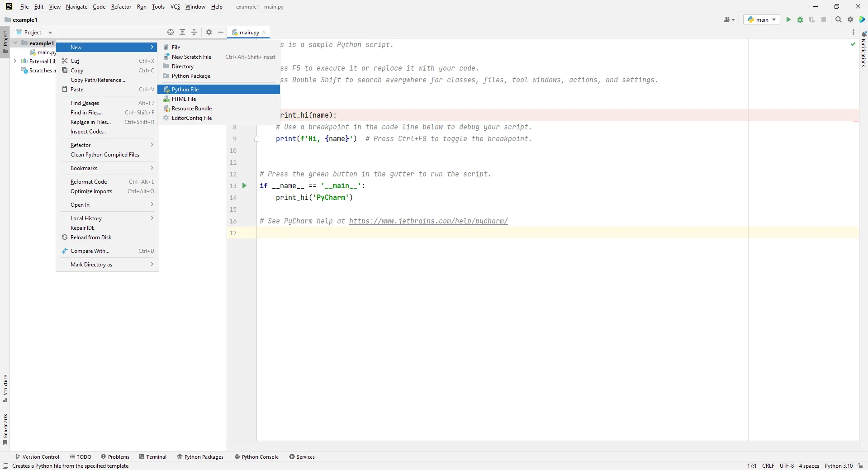This screenshot has height=470, width=868.
Task: Hide the Project tool window
Action: 221,32
